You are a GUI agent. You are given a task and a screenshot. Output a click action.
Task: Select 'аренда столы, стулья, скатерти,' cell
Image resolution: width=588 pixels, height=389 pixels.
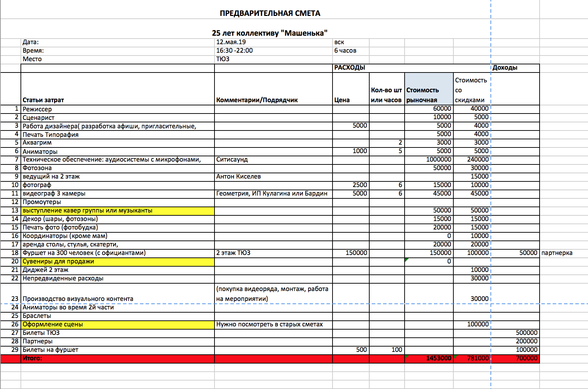click(118, 245)
